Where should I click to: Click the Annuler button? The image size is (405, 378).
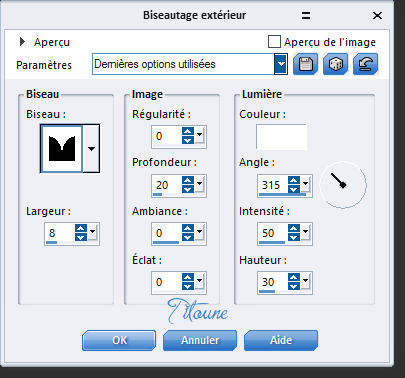click(200, 340)
